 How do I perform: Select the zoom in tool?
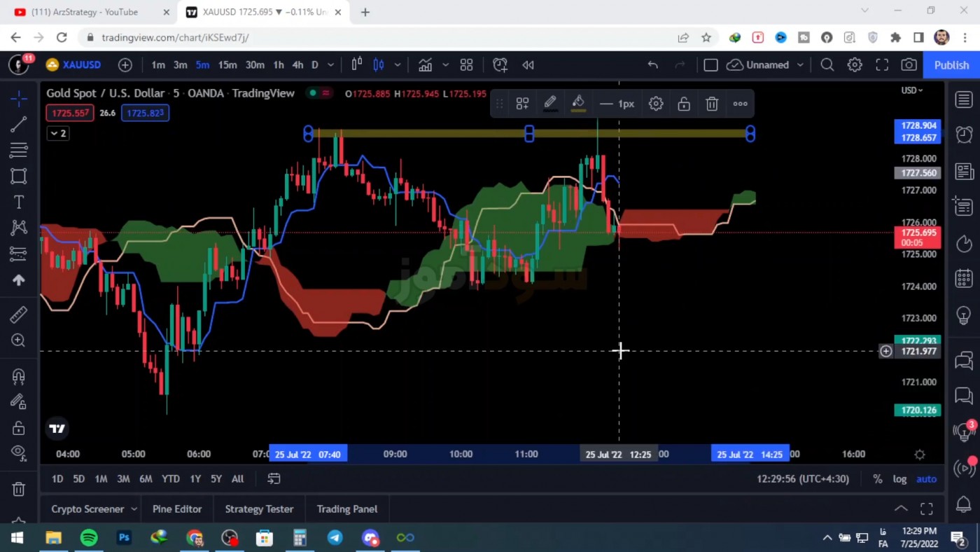click(x=19, y=340)
